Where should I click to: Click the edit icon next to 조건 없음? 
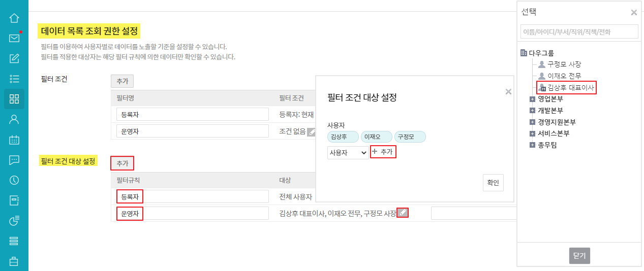click(x=312, y=131)
